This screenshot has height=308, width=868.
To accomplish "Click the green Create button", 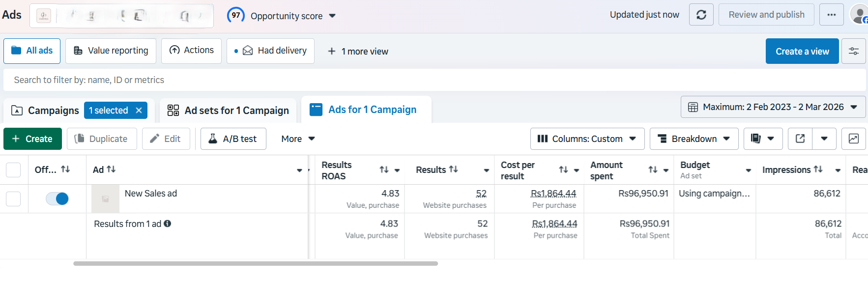I will coord(32,139).
